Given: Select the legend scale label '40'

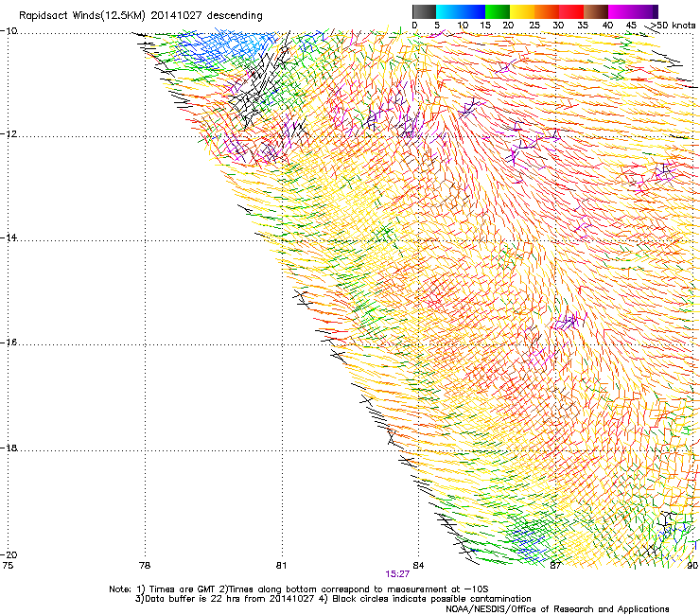Looking at the screenshot, I should [607, 26].
